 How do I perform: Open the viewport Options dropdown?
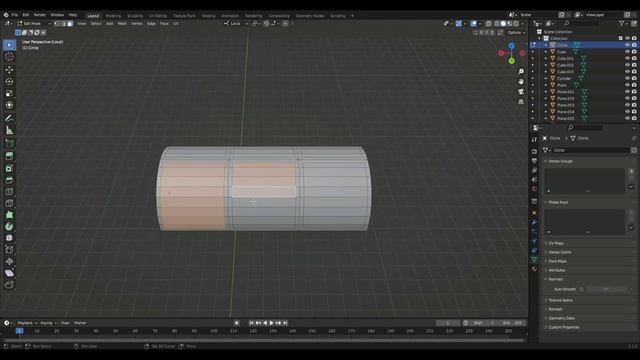(x=516, y=33)
